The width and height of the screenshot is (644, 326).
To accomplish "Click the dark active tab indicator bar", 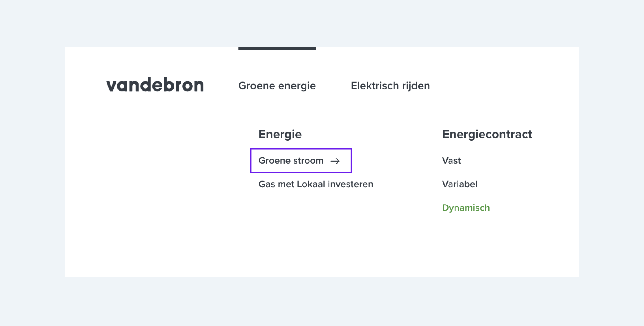I will click(x=277, y=48).
